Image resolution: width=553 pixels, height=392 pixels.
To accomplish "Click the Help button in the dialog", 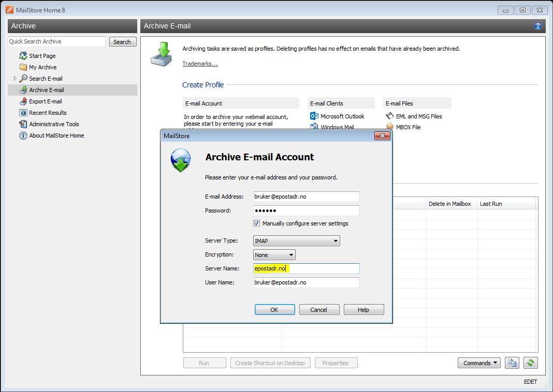I will (363, 310).
